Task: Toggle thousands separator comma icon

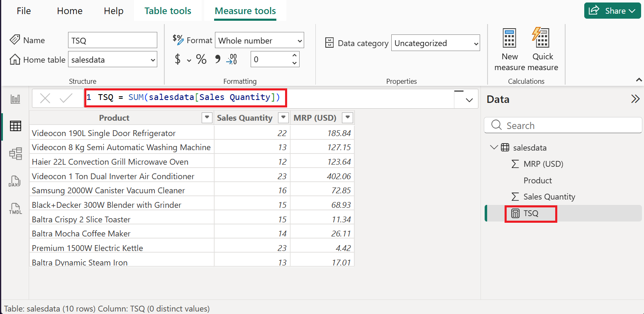Action: pyautogui.click(x=217, y=60)
